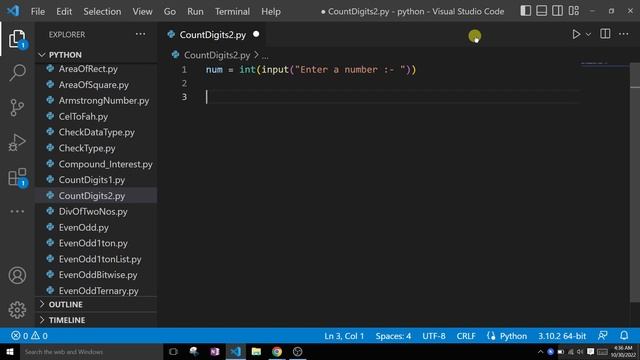Close unsaved CountDigits2.py tab via dot
The width and height of the screenshot is (640, 360).
pos(256,34)
